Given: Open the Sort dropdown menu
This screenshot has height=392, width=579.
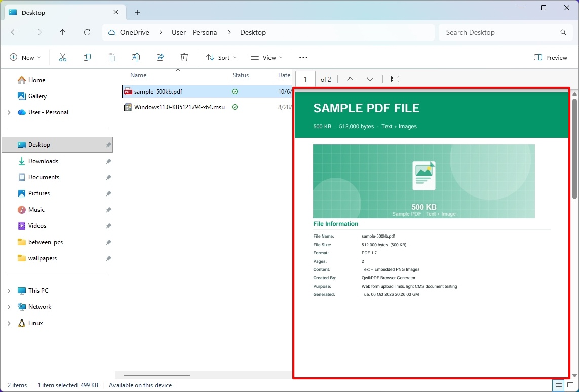Looking at the screenshot, I should click(221, 57).
